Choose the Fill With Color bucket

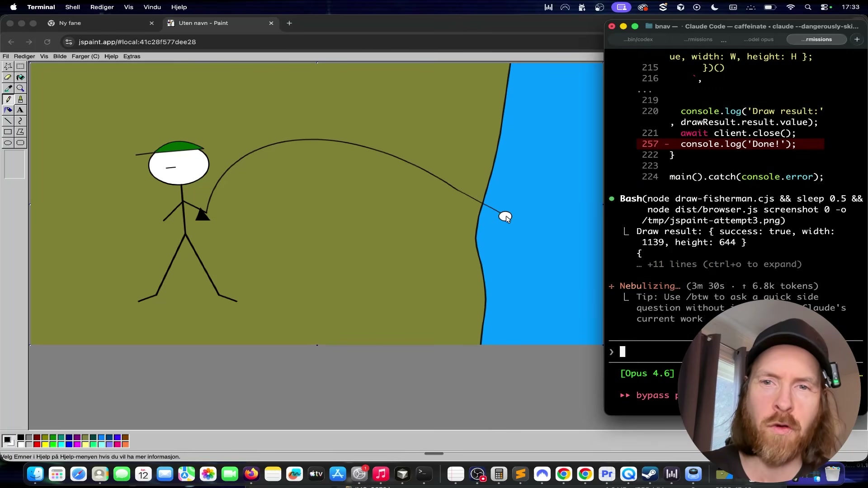[x=20, y=77]
